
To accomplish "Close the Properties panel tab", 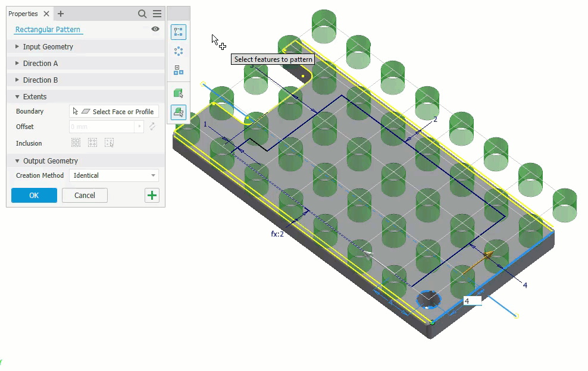I will click(46, 14).
